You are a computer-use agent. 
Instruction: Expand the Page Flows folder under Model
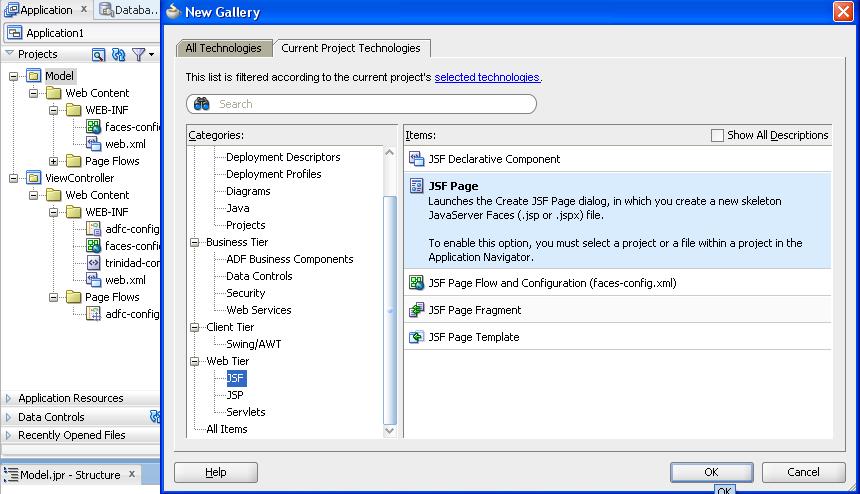[54, 161]
